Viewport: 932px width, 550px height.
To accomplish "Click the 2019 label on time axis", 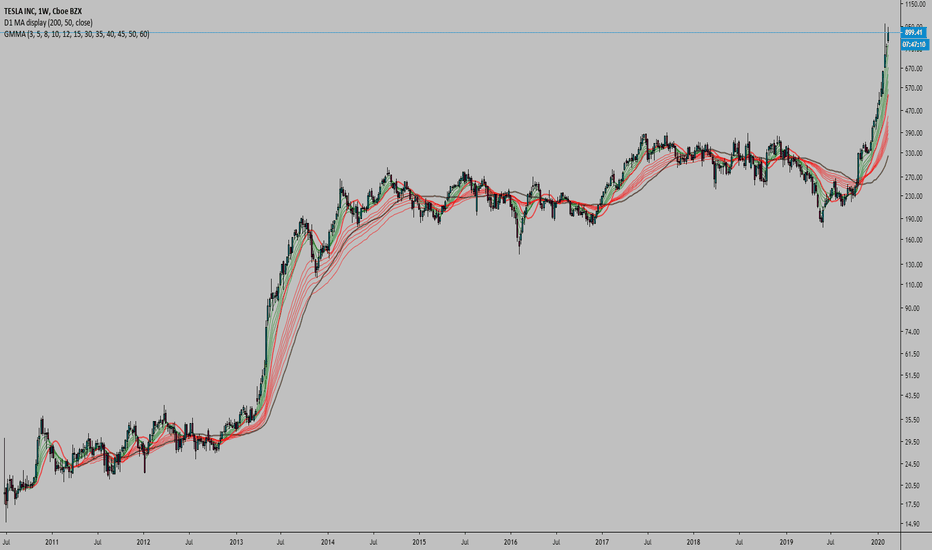I will [x=786, y=542].
